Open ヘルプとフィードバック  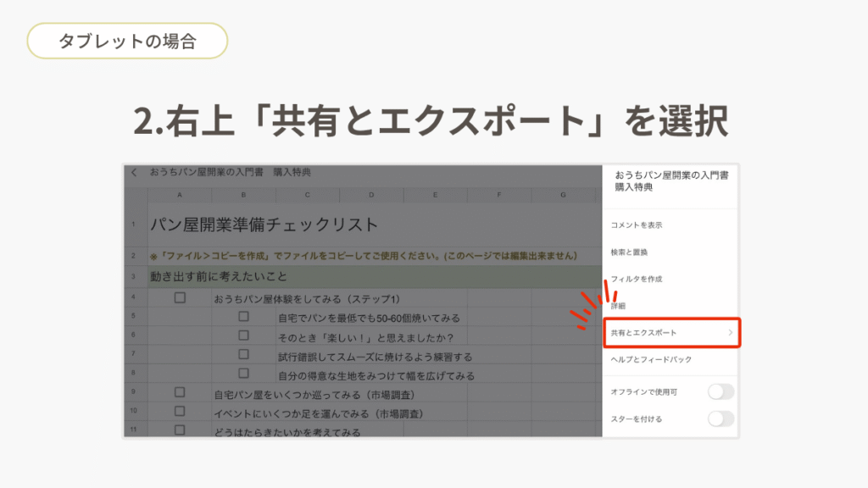(651, 359)
